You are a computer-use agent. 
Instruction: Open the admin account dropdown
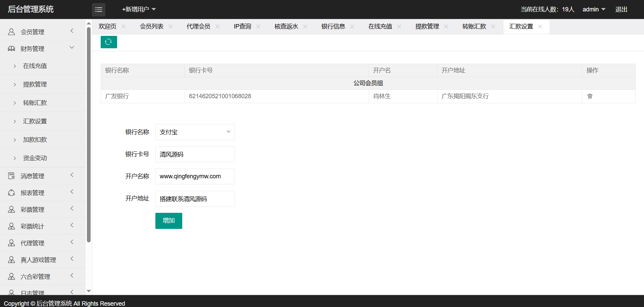coord(593,9)
